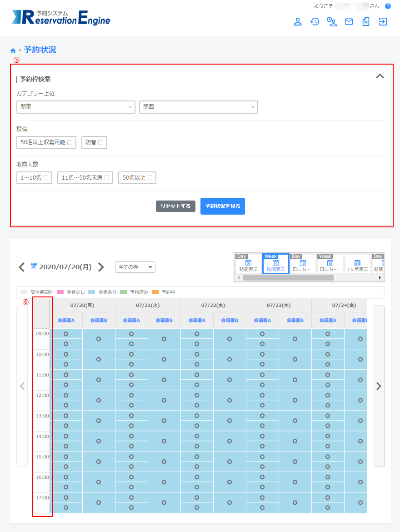
Task: Click the logout icon
Action: pos(383,21)
